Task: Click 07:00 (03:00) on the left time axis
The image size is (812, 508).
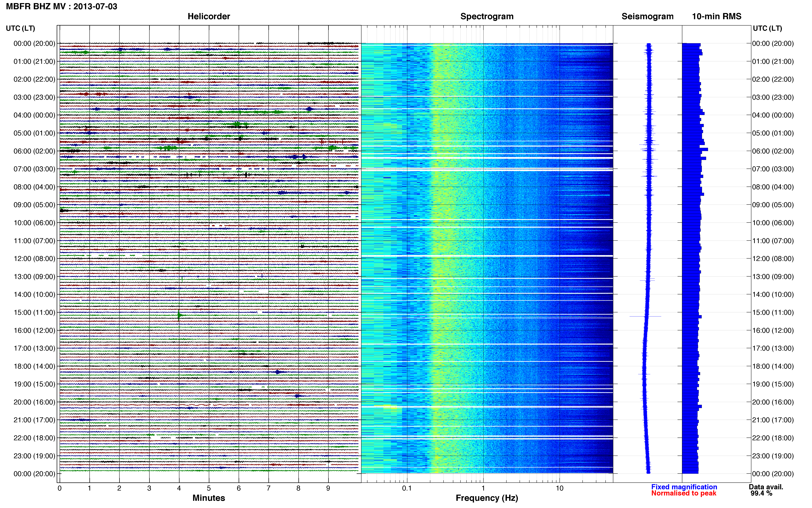Action: pyautogui.click(x=34, y=169)
